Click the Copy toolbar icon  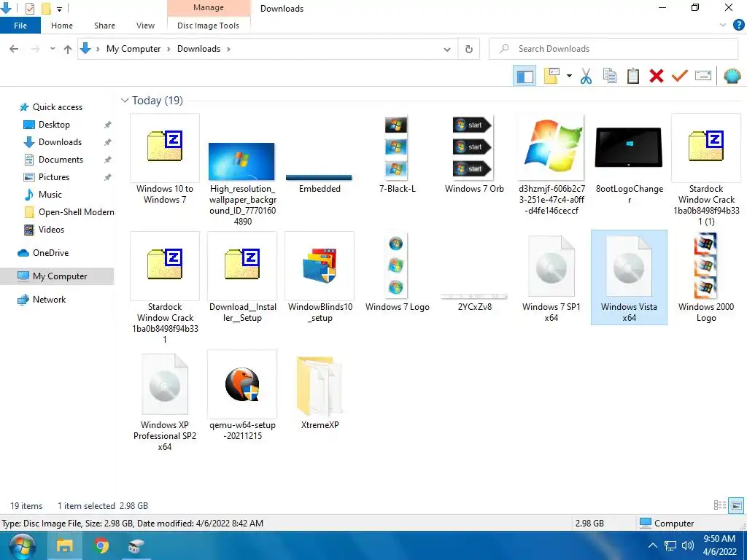click(610, 76)
